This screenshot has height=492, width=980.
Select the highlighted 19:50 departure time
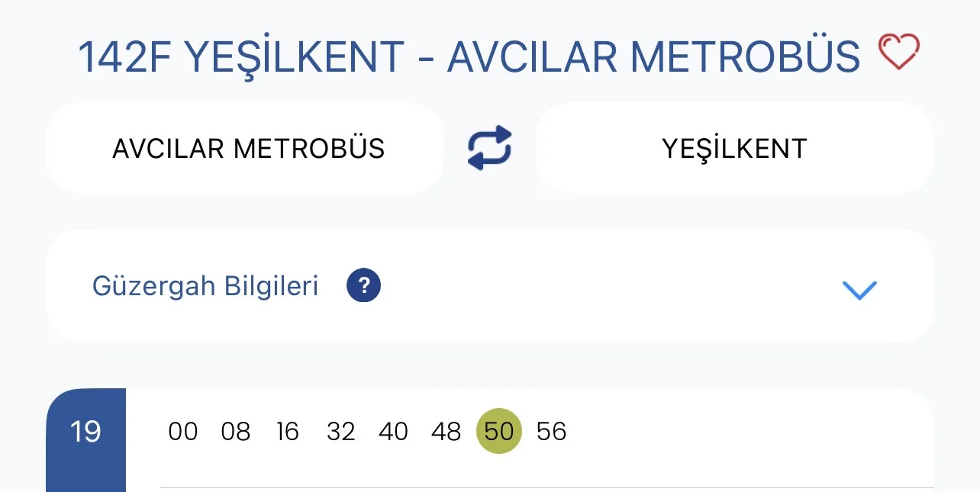[498, 432]
